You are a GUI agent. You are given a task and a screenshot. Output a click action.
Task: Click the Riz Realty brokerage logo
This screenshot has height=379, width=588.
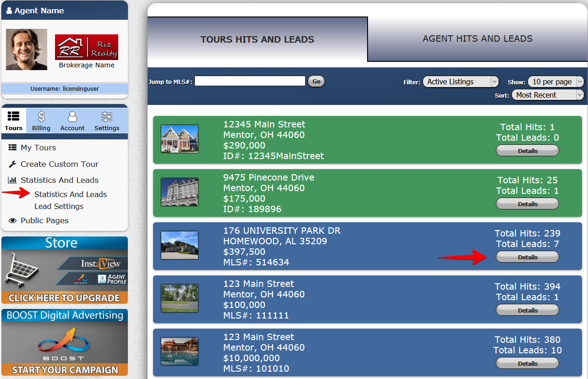[x=87, y=47]
